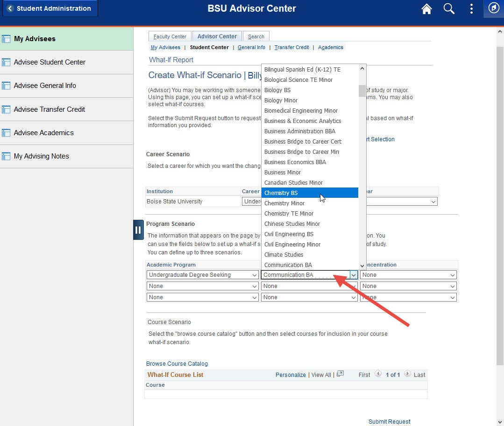Open the grid pop-out icon

tap(340, 374)
